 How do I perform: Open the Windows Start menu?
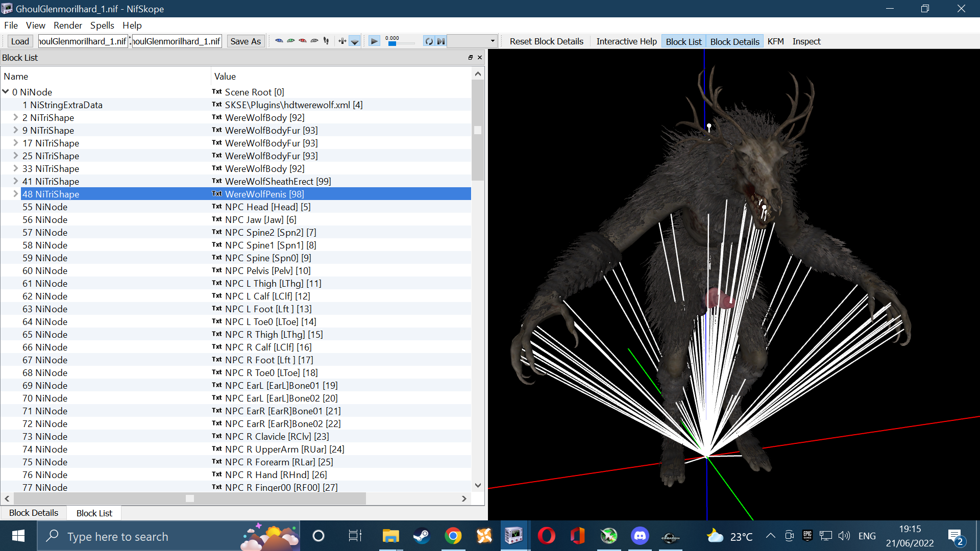[x=18, y=536]
